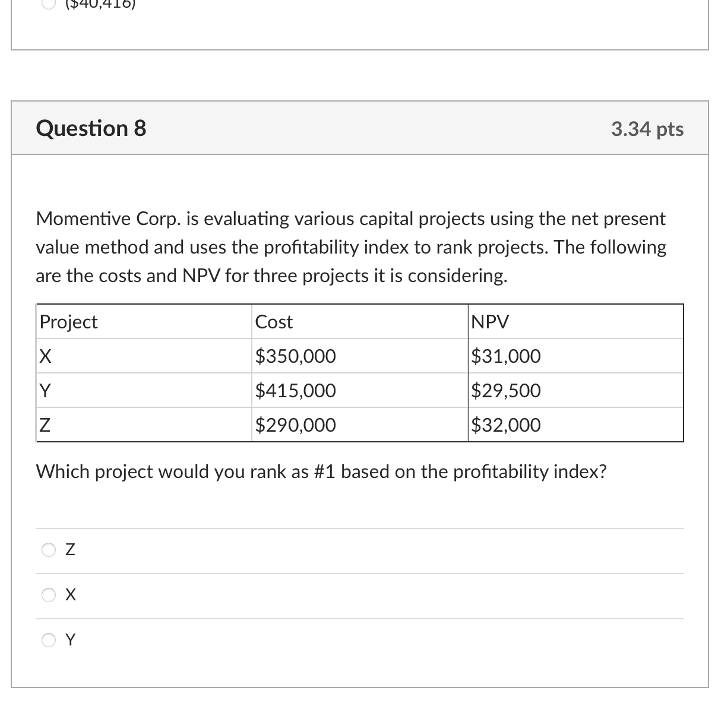Click the Project column header

pyautogui.click(x=68, y=321)
